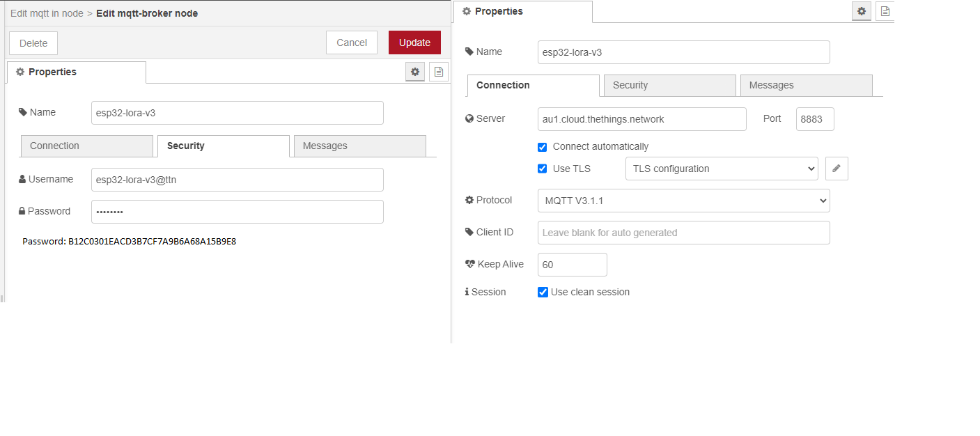Open Messages tab in right panel
Screen dimensions: 980x436
(806, 86)
